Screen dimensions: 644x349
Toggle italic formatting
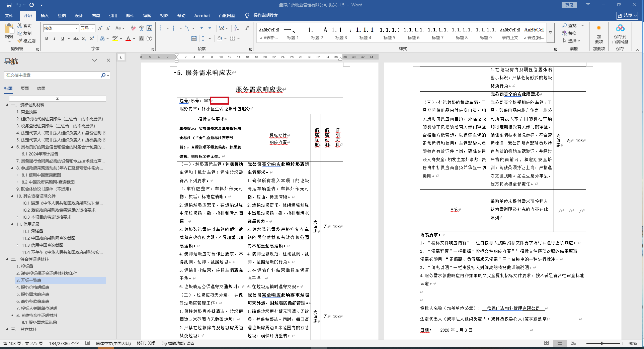55,39
